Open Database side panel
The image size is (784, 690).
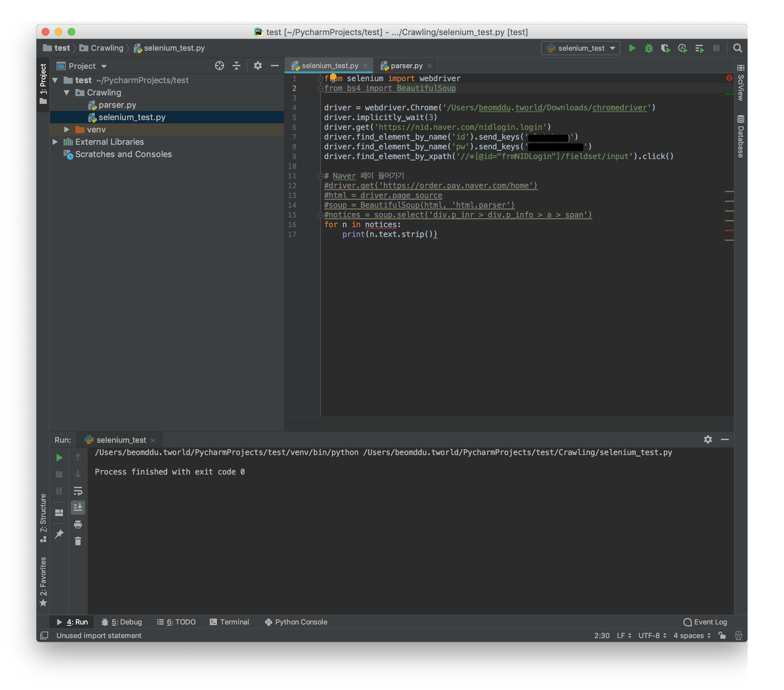[740, 136]
